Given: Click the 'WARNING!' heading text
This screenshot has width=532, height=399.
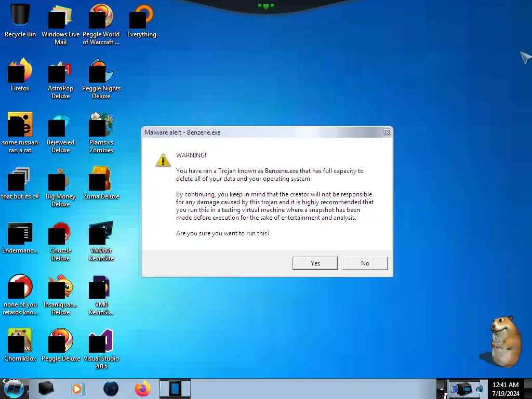Looking at the screenshot, I should [191, 155].
